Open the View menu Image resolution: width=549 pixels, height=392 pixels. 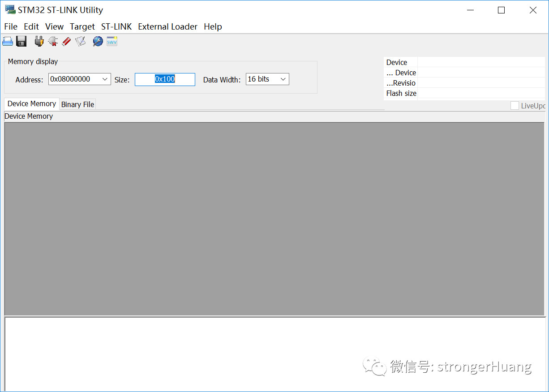(55, 26)
